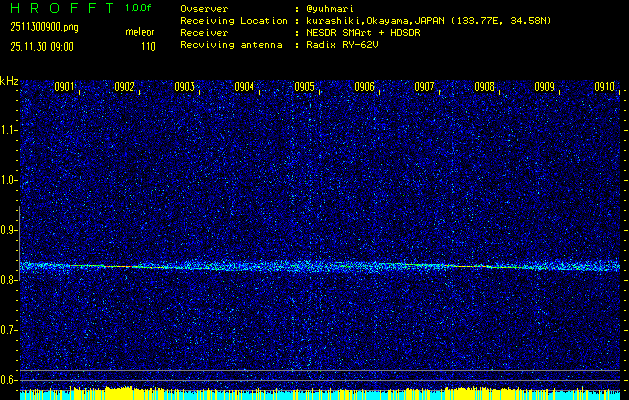This screenshot has width=629, height=400.
Task: Select the version label 1.00f
Action: 138,8
